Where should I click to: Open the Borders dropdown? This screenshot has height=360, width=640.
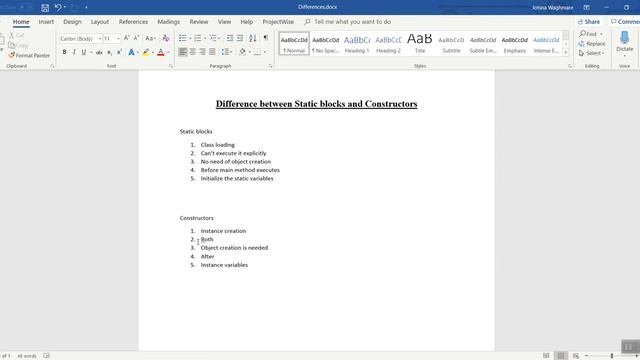pos(265,52)
